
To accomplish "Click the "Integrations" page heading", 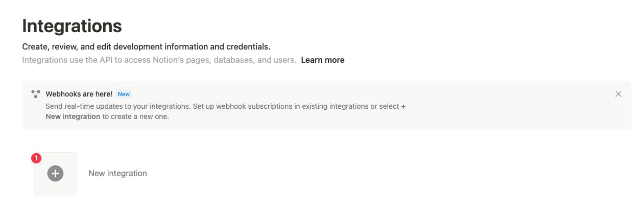I will point(72,26).
